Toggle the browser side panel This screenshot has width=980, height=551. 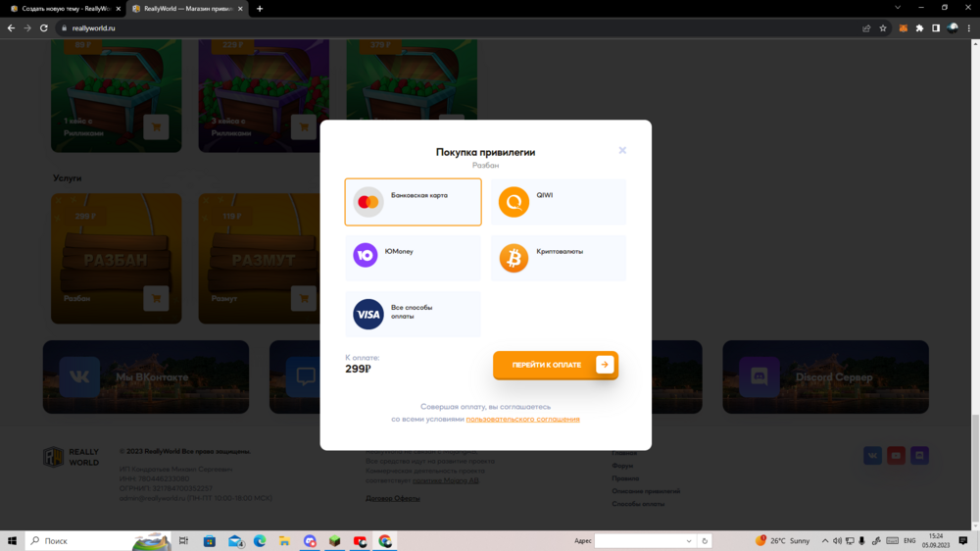[x=936, y=28]
